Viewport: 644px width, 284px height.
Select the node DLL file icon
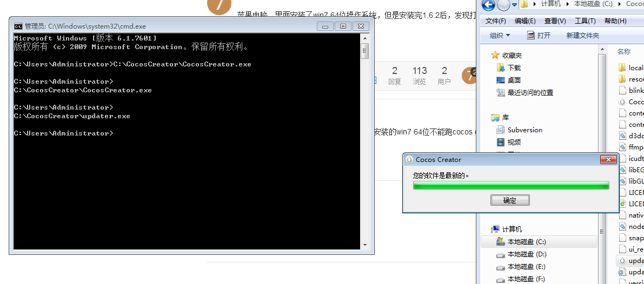coord(622,226)
